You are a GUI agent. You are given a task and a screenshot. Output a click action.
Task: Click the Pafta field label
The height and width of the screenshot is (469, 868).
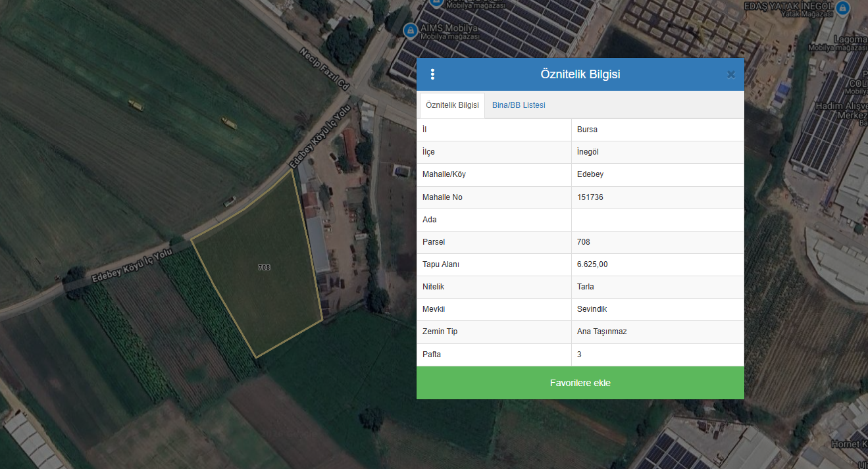click(432, 354)
